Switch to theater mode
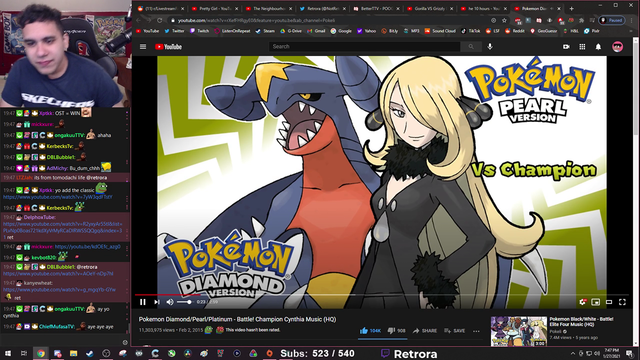640x360 pixels. 609,302
